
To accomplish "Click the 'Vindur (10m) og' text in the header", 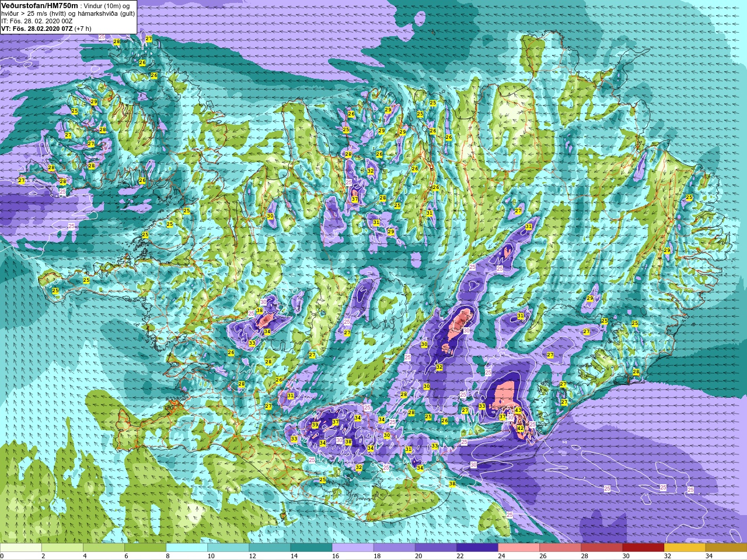I will click(x=107, y=6).
